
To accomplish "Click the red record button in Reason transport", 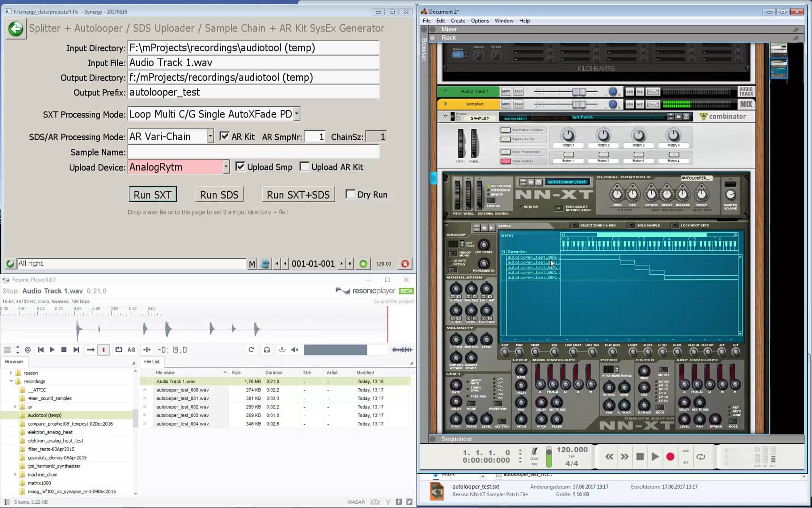I will tap(671, 456).
